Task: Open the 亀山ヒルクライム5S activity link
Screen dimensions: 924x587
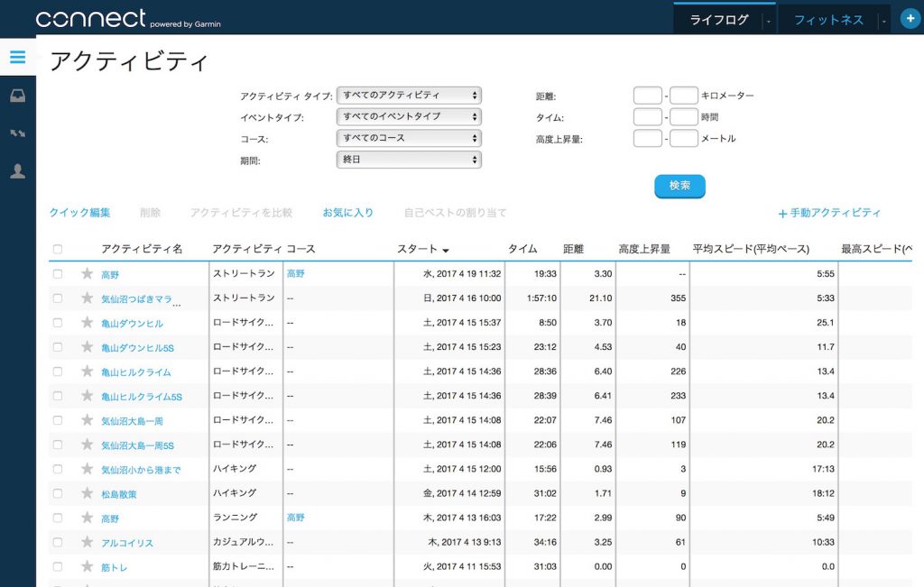Action: click(142, 397)
